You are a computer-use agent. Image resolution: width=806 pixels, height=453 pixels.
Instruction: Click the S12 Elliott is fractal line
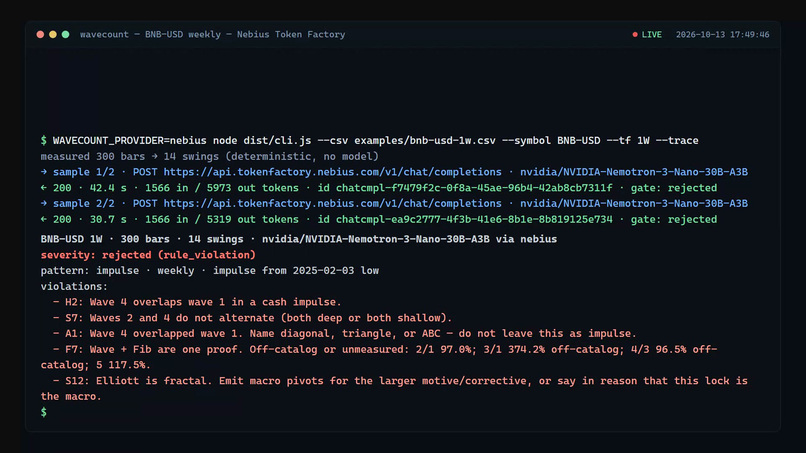click(394, 389)
